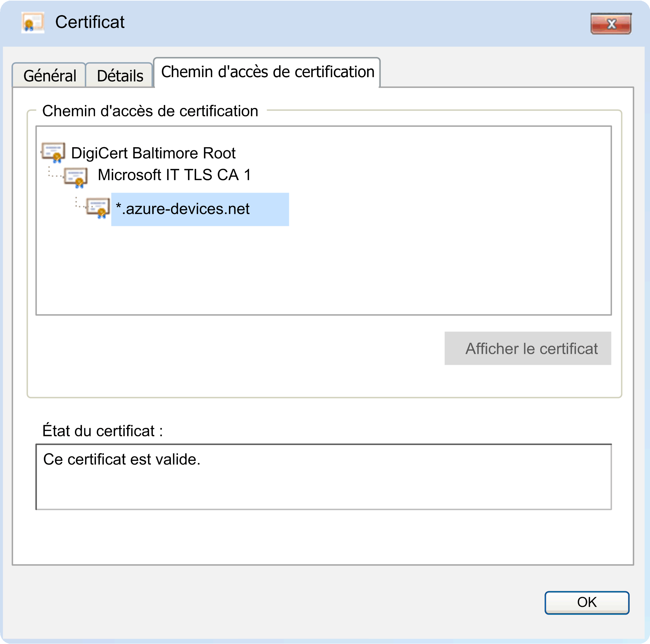Image resolution: width=650 pixels, height=644 pixels.
Task: Confirm the dialog with the OK button
Action: pos(587,602)
